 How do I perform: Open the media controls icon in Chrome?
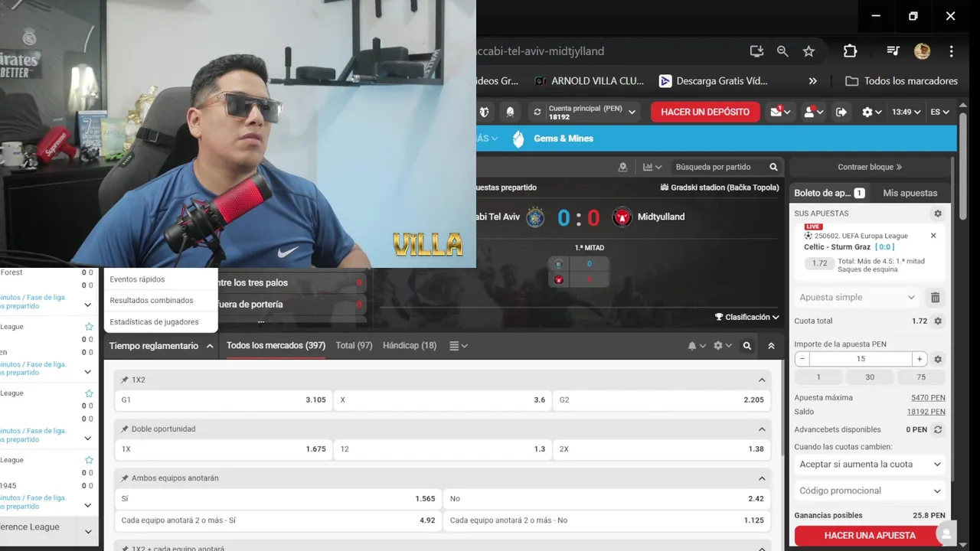(x=893, y=51)
